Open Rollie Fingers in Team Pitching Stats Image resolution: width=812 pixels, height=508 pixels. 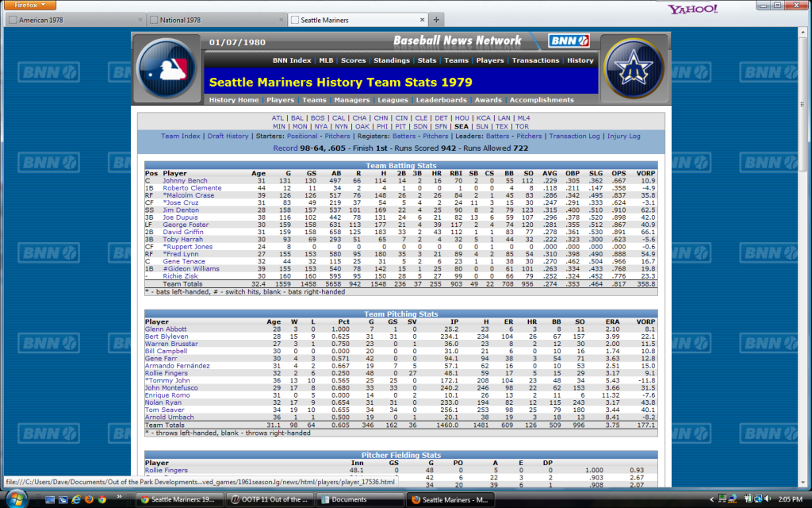click(x=167, y=373)
